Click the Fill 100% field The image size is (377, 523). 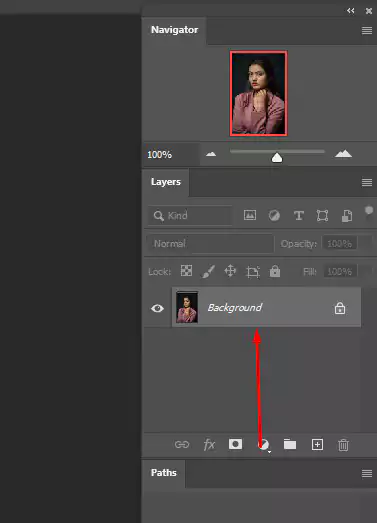[x=340, y=272]
